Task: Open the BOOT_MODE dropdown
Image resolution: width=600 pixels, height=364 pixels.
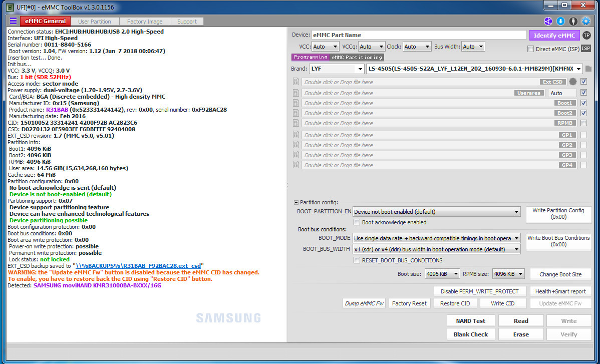Action: 437,238
